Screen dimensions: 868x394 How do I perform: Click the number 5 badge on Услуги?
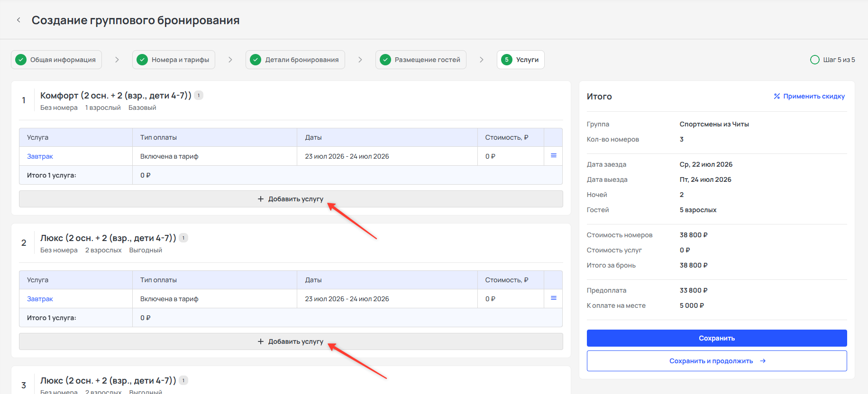coord(507,60)
